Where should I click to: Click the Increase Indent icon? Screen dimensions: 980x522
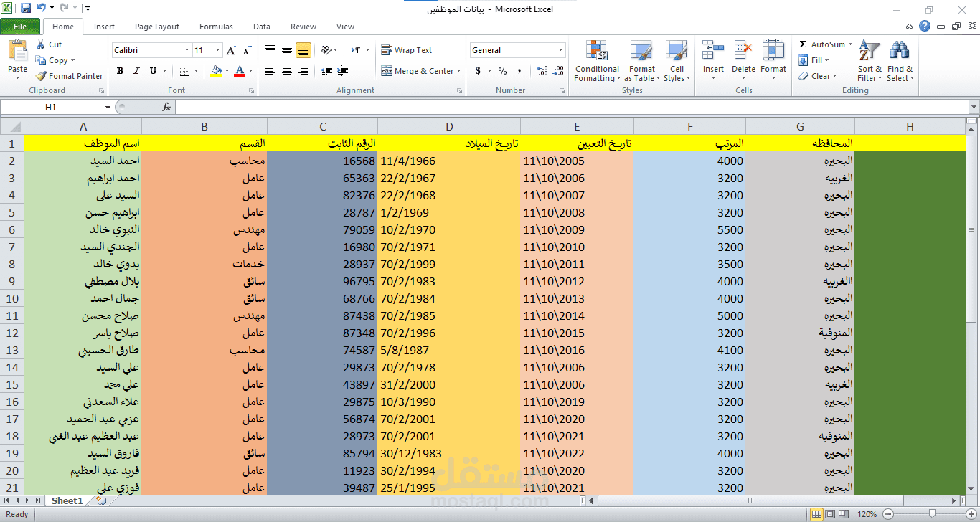342,71
